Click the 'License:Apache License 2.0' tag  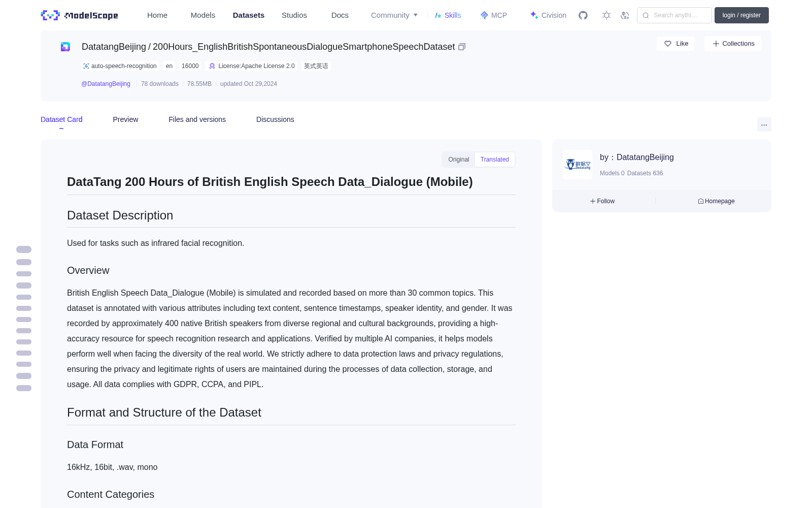pos(252,66)
